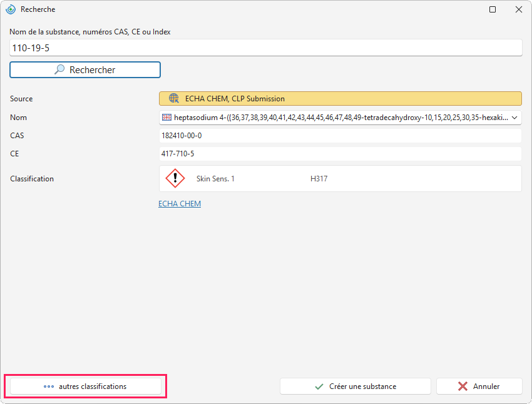Screen dimensions: 532x404
Task: Click the Nom field label
Action: click(x=18, y=118)
